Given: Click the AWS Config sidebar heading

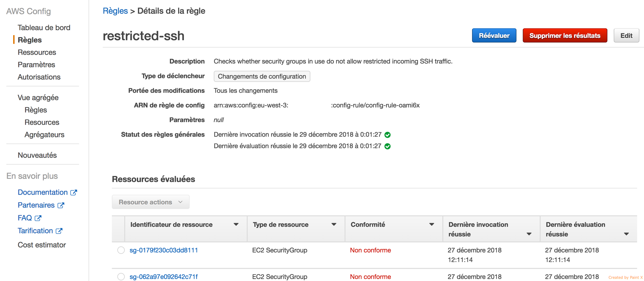Looking at the screenshot, I should point(28,11).
